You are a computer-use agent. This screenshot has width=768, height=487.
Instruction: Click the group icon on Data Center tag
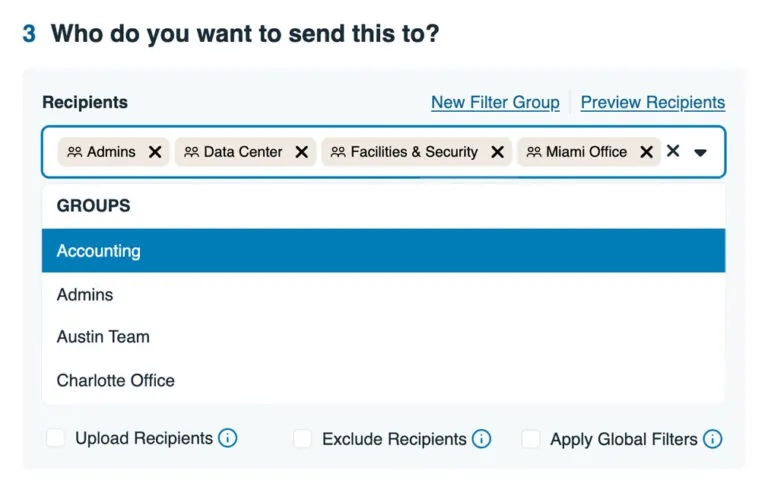pos(191,152)
